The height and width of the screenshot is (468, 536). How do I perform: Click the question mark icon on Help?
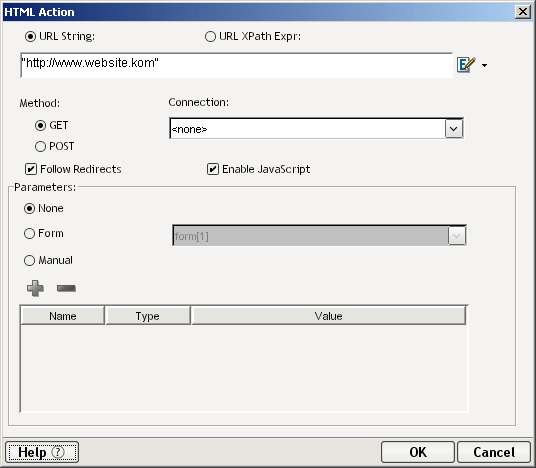tap(58, 452)
